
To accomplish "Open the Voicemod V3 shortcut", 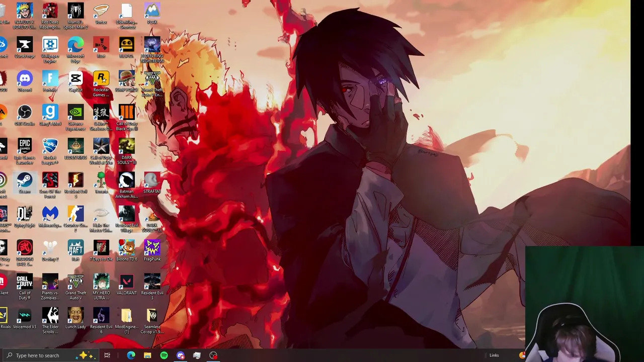I will pyautogui.click(x=24, y=318).
